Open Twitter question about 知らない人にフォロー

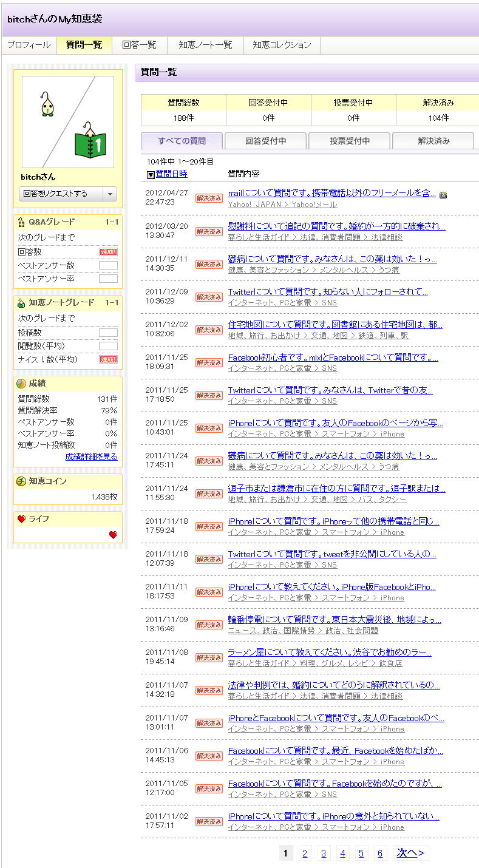click(x=328, y=291)
